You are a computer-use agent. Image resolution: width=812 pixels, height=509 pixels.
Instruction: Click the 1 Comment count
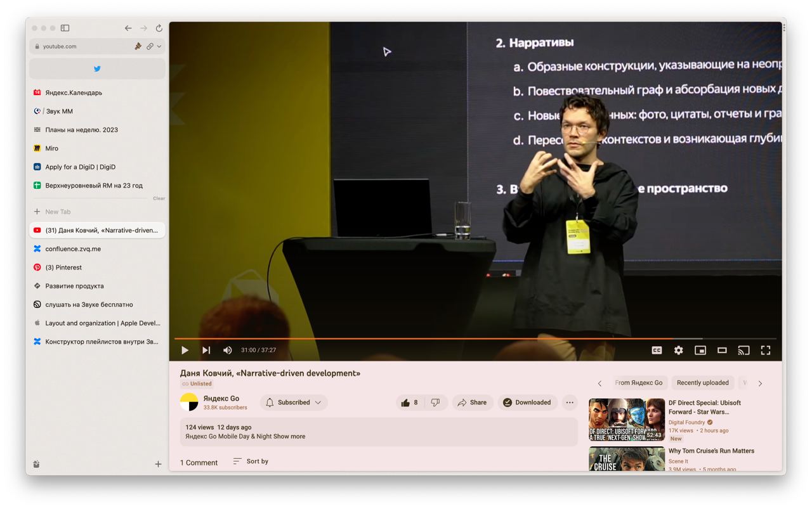tap(199, 463)
